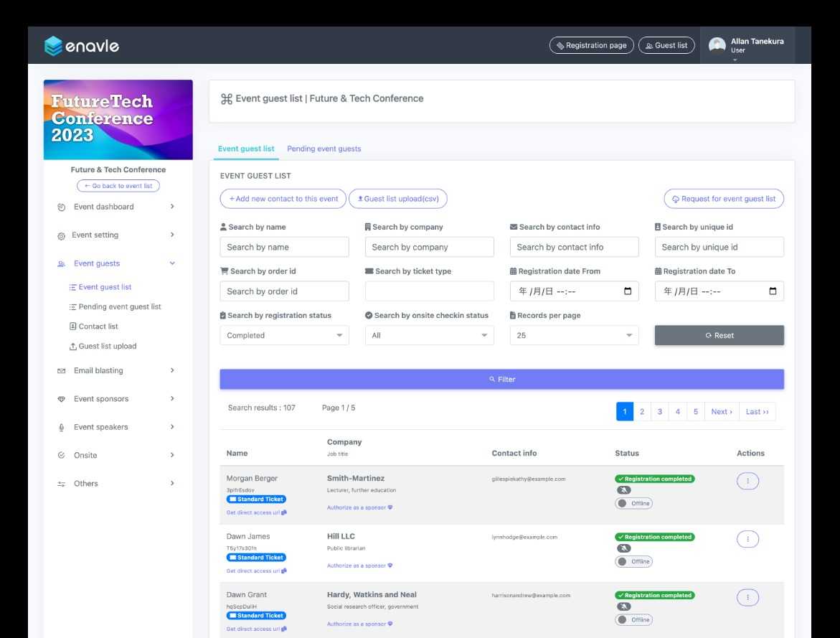Screen dimensions: 840x638
Task: Click calendar icon in Registration date From
Action: pos(628,291)
